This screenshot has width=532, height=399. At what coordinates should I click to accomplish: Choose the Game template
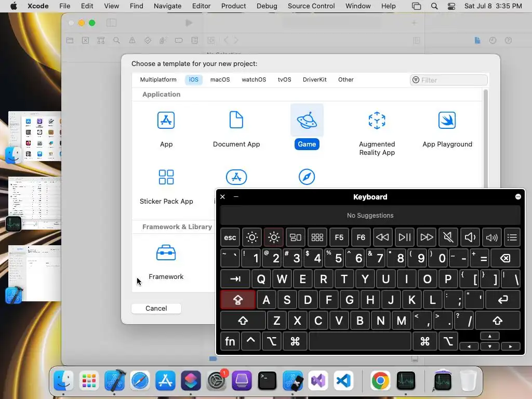[x=307, y=127]
